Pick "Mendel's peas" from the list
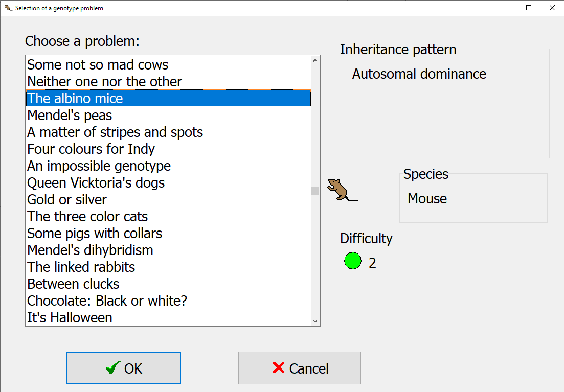Image resolution: width=564 pixels, height=392 pixels. point(70,116)
